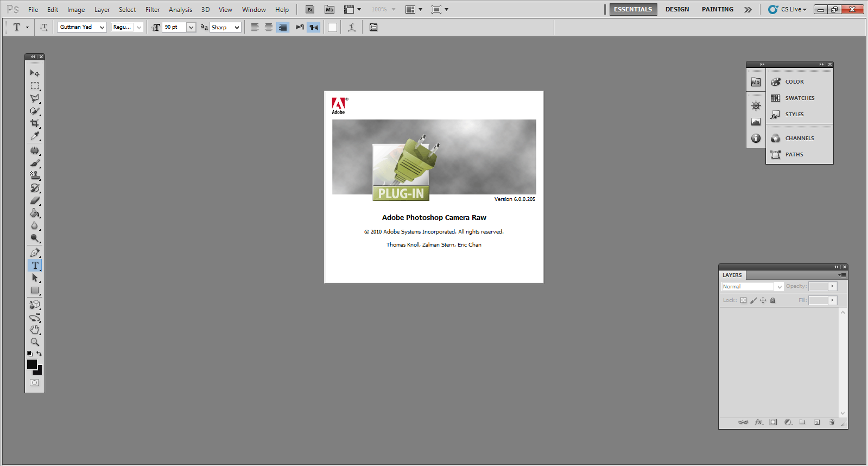Select the History Brush tool
This screenshot has width=868, height=466.
point(35,188)
